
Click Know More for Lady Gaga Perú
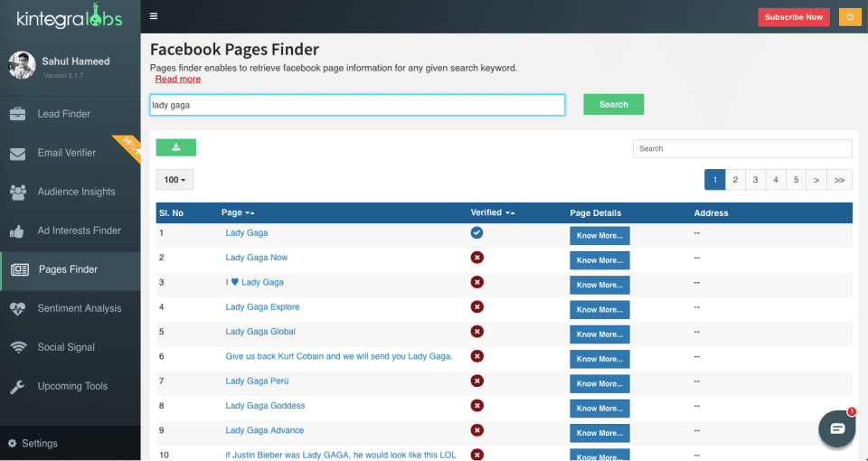(599, 383)
